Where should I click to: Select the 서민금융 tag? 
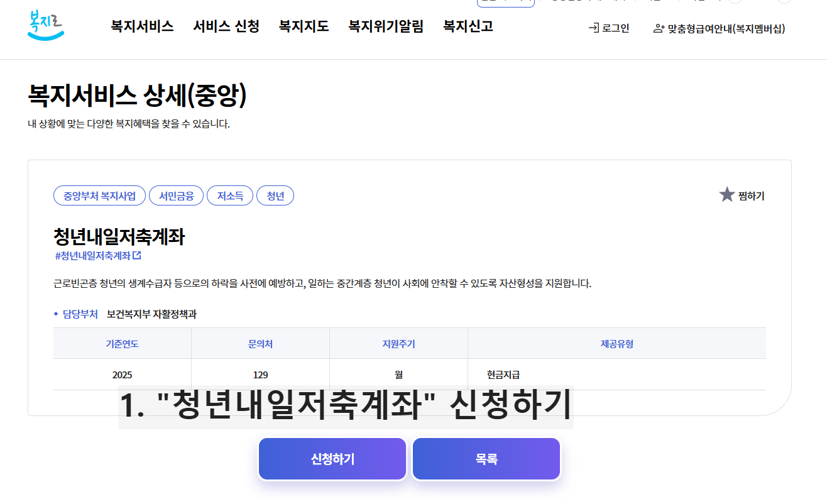(x=176, y=196)
